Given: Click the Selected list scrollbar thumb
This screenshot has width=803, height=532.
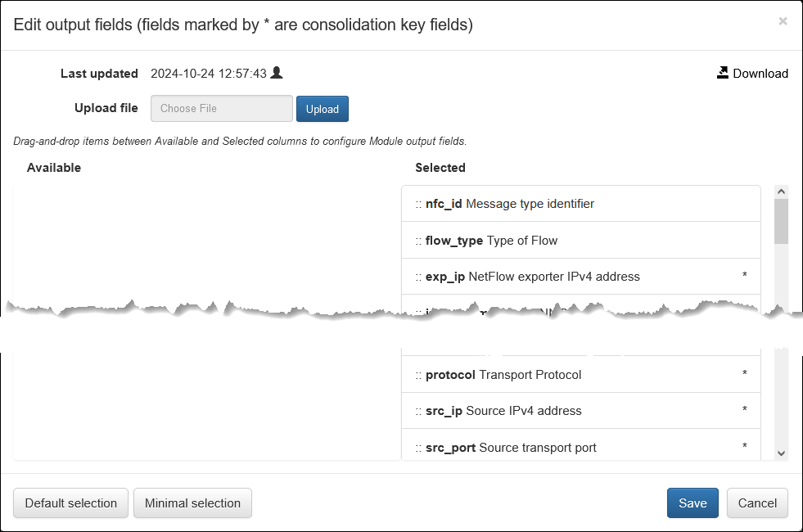Looking at the screenshot, I should [781, 221].
